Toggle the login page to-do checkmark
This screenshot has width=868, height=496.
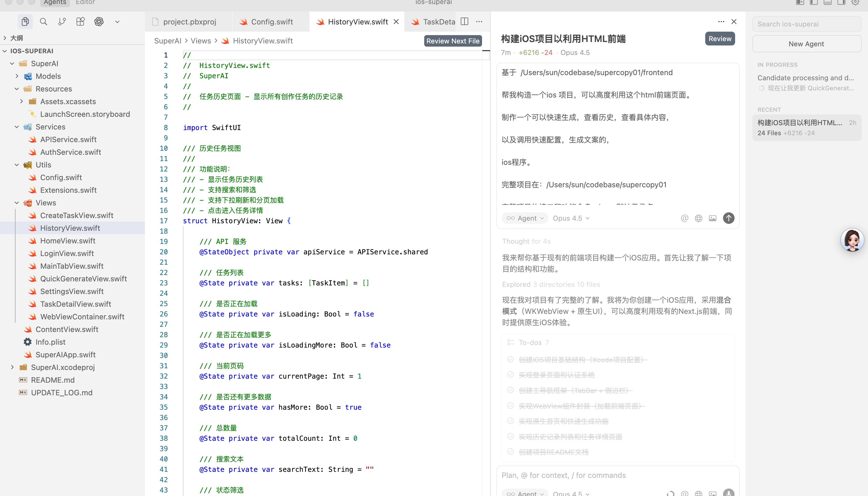[x=510, y=374]
